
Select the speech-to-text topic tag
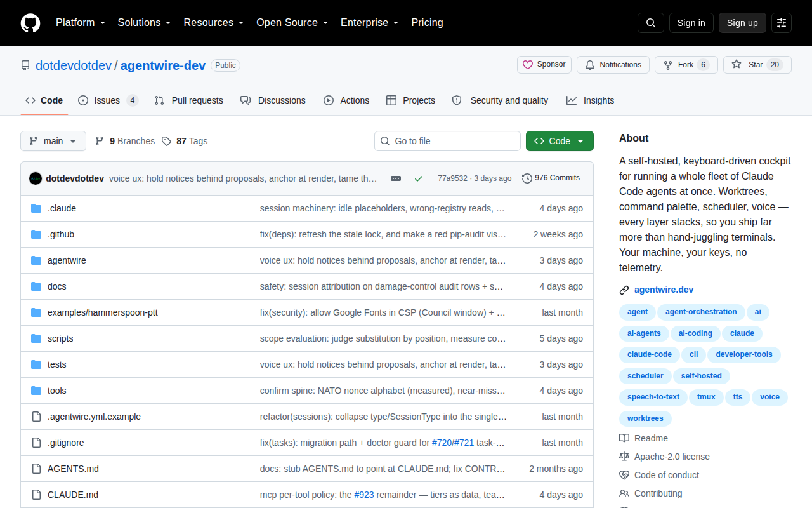653,397
